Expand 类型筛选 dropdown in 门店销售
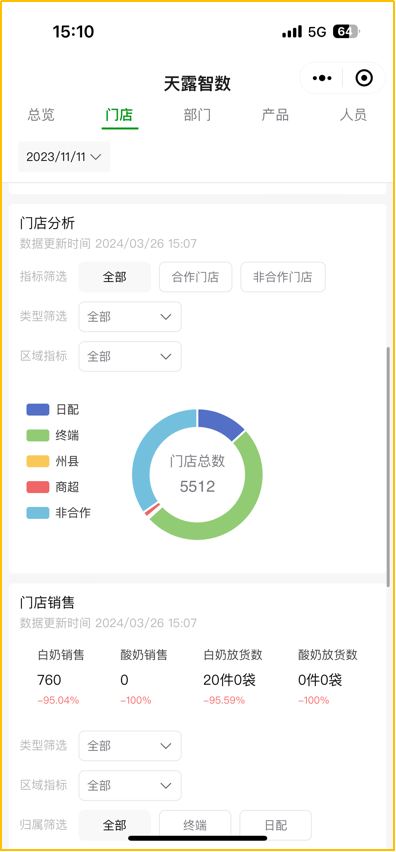The image size is (396, 852). (x=130, y=746)
